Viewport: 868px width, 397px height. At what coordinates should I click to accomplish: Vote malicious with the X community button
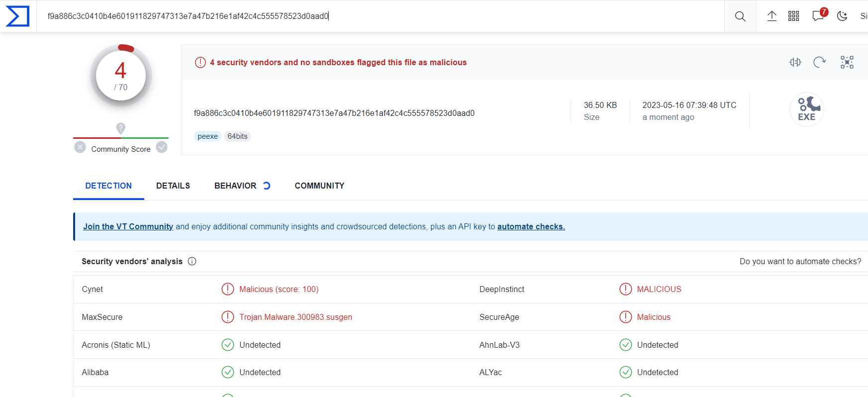pyautogui.click(x=80, y=147)
